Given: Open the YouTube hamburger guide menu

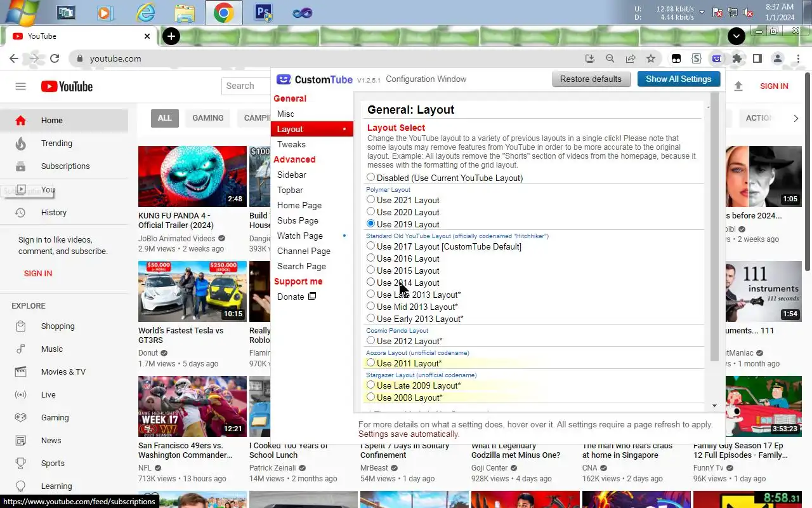Looking at the screenshot, I should click(x=20, y=86).
